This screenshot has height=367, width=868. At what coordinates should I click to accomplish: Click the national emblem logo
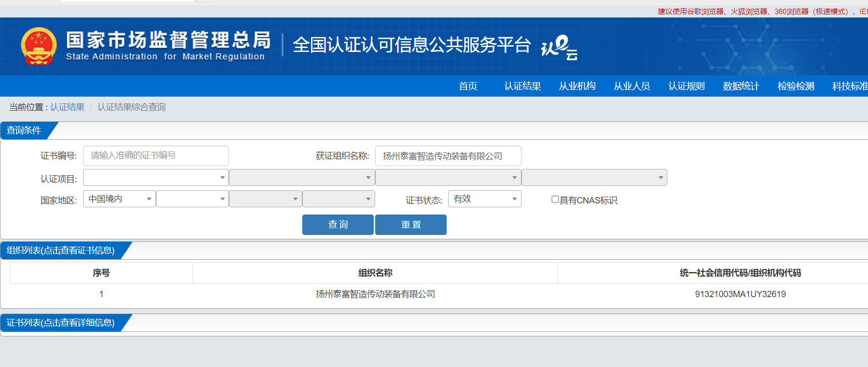coord(39,46)
